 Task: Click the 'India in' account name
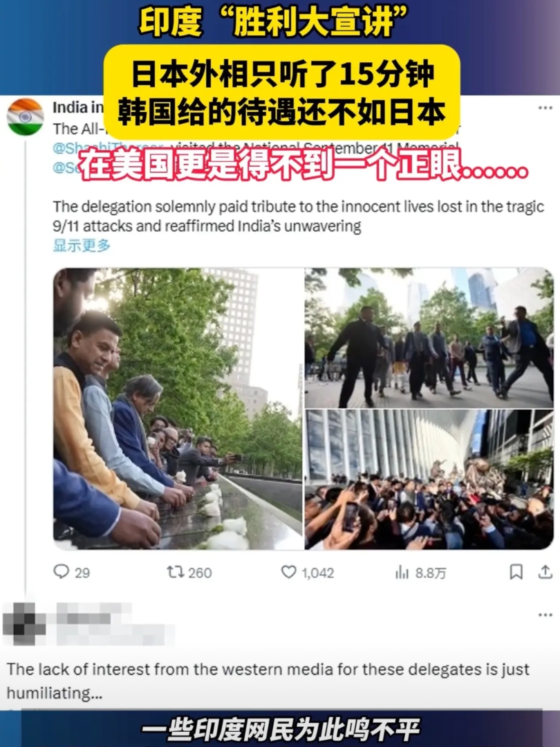point(77,108)
